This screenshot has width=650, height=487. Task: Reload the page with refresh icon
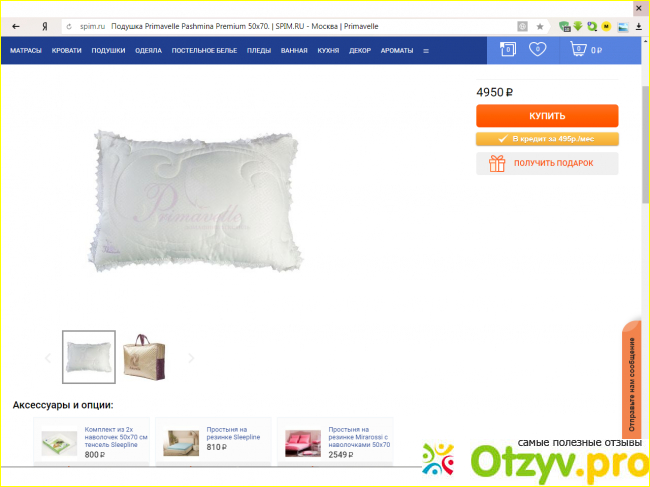coord(69,27)
